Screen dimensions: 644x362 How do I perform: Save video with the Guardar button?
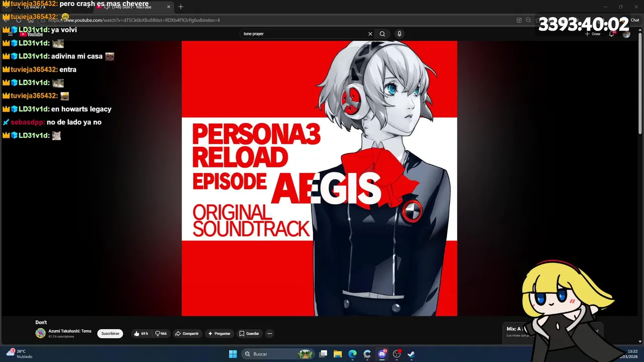pyautogui.click(x=249, y=333)
